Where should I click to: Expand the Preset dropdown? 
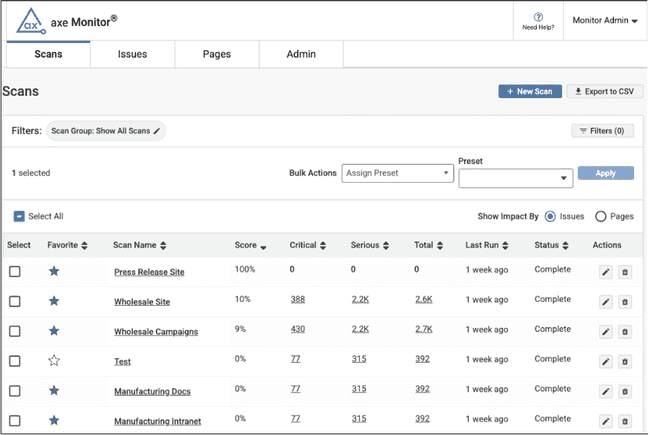(515, 178)
